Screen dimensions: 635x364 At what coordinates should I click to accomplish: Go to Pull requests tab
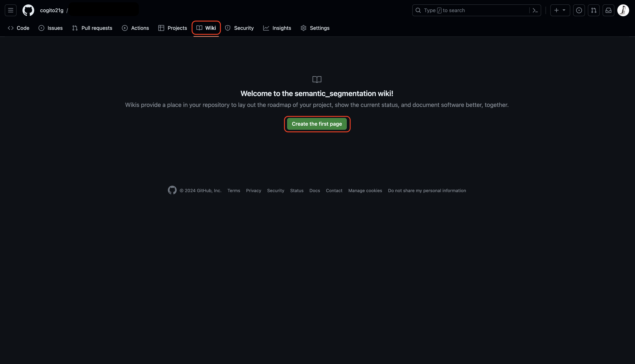[x=92, y=28]
